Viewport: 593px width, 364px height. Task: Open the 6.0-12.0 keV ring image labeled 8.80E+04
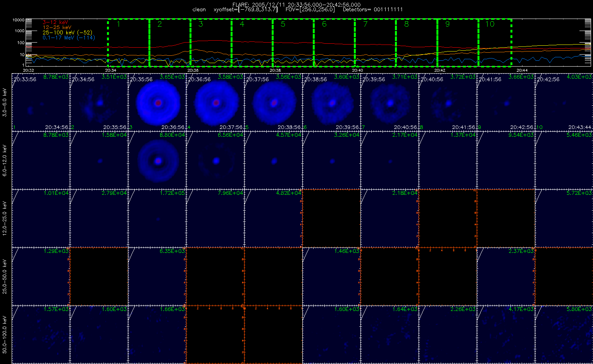(x=157, y=160)
